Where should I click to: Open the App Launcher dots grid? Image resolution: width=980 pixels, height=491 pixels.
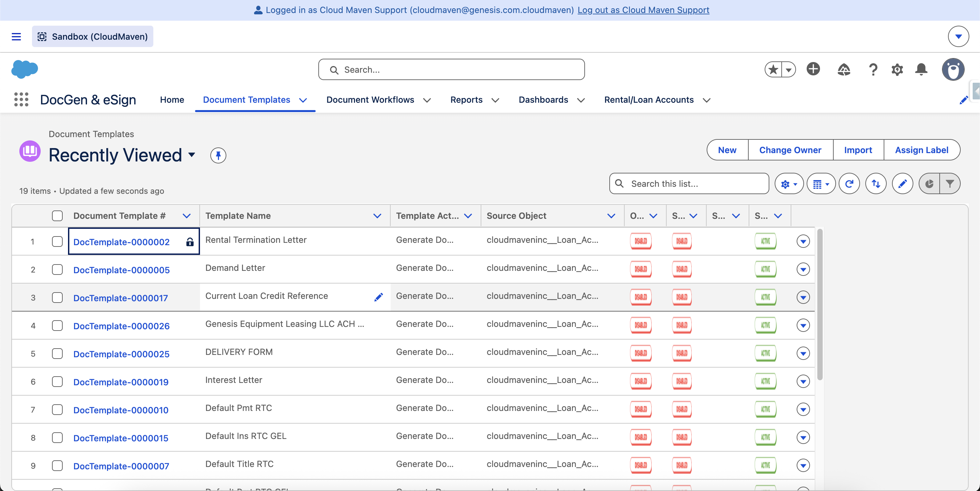[x=21, y=100]
